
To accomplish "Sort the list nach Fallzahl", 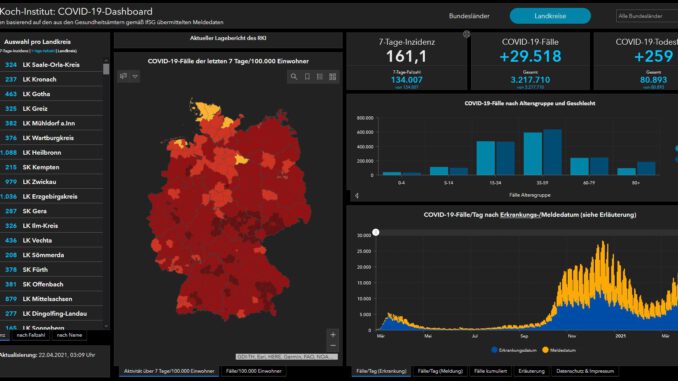I will (x=31, y=335).
